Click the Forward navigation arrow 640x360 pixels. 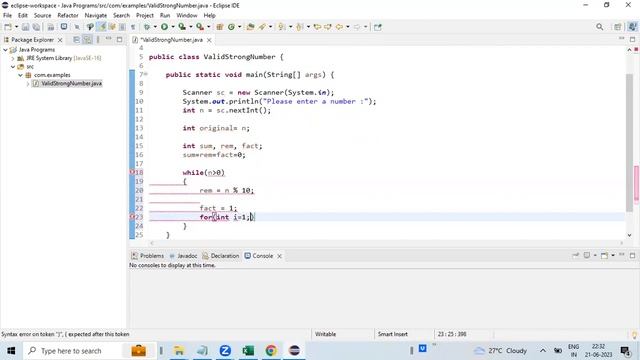click(x=357, y=27)
